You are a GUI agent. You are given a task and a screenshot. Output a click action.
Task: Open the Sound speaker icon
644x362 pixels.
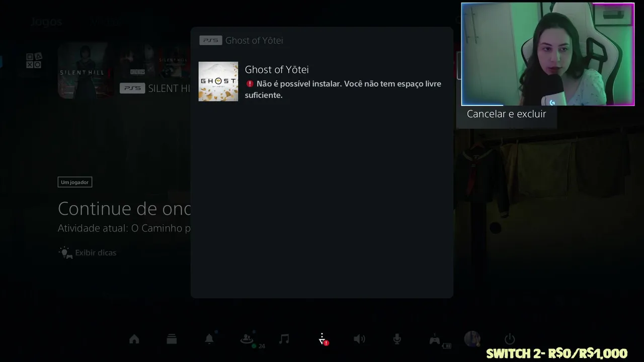pyautogui.click(x=359, y=339)
